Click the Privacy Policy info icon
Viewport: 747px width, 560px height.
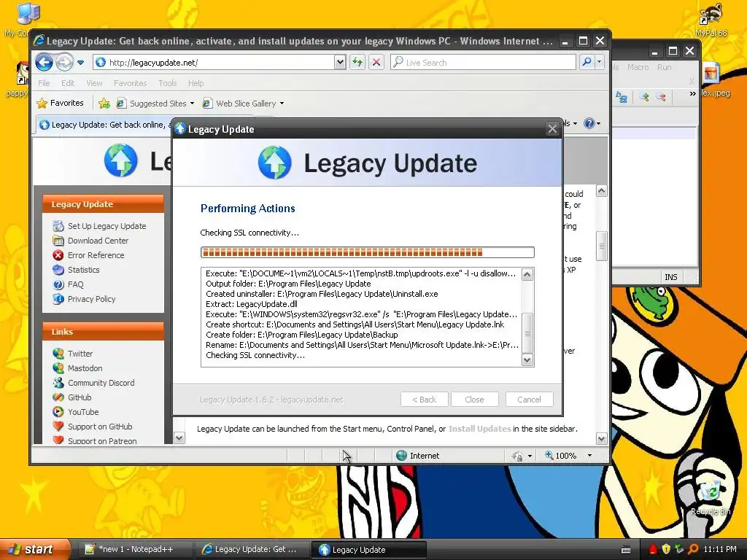click(x=58, y=299)
